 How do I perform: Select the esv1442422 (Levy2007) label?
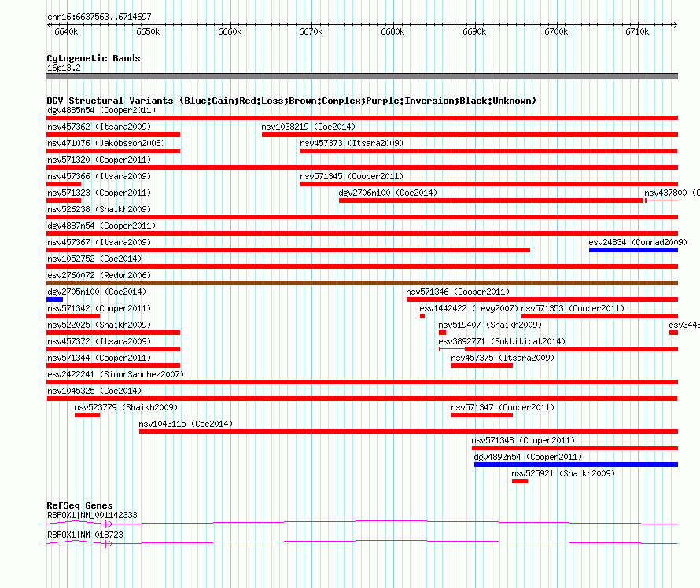tap(469, 308)
